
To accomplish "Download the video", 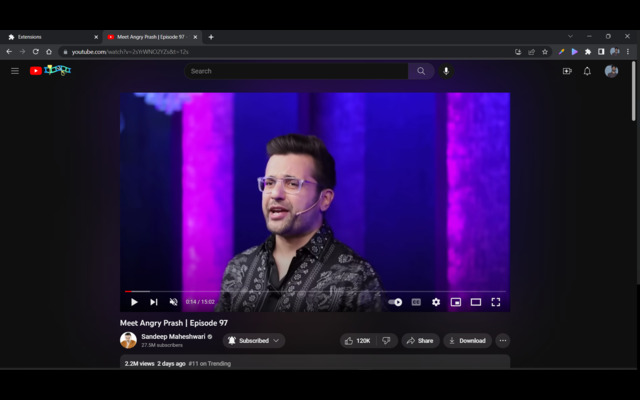I will (x=467, y=341).
